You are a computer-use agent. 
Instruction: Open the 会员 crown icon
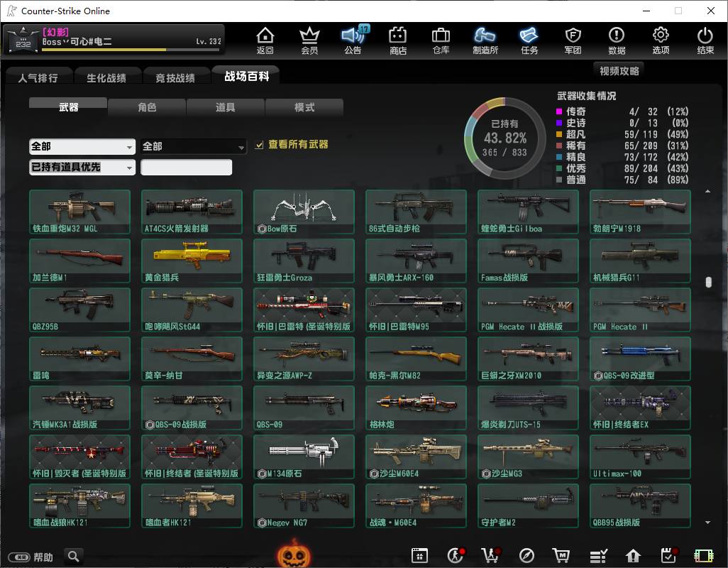pyautogui.click(x=309, y=35)
